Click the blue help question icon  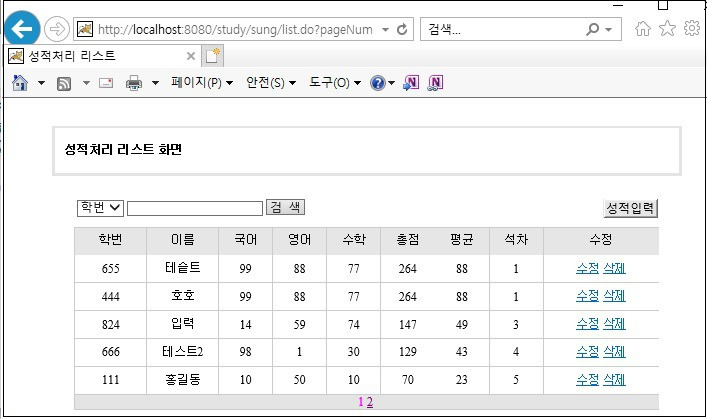coord(378,83)
